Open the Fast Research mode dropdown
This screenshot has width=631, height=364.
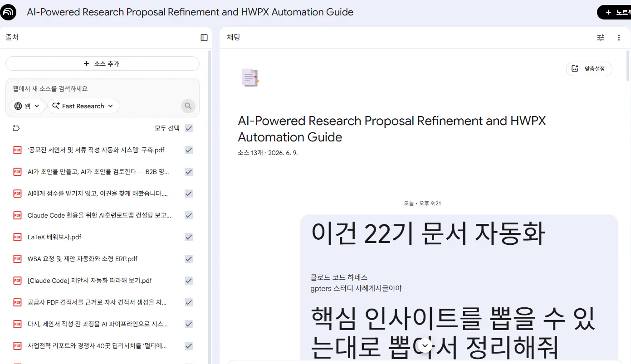click(83, 106)
